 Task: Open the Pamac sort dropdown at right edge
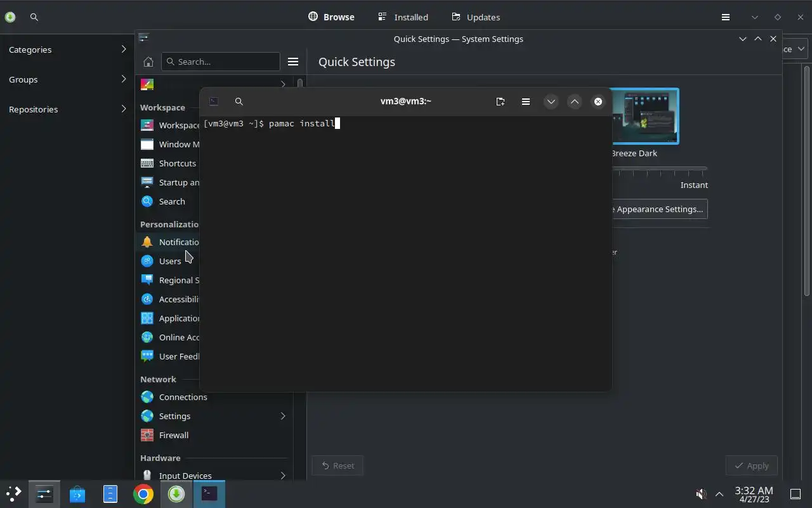(795, 49)
